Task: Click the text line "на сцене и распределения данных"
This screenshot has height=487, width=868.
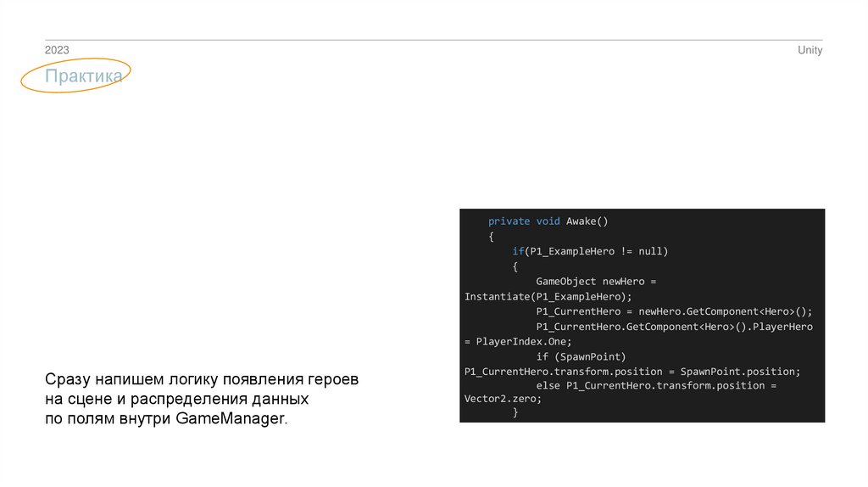Action: (177, 399)
